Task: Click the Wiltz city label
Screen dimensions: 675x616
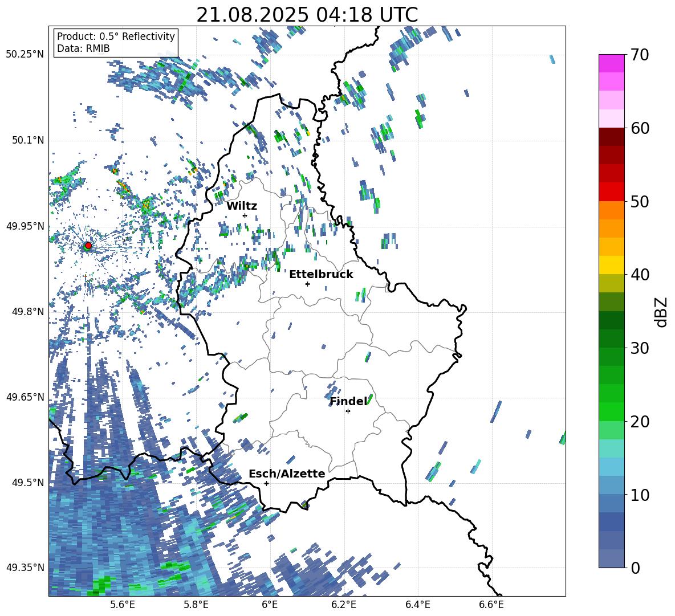Action: pyautogui.click(x=242, y=206)
